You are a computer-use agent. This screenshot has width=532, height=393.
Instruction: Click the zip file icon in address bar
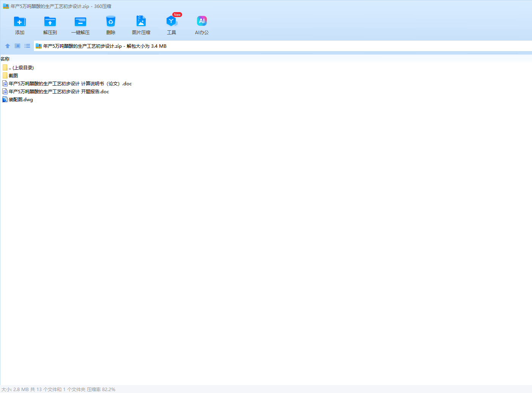(x=38, y=46)
